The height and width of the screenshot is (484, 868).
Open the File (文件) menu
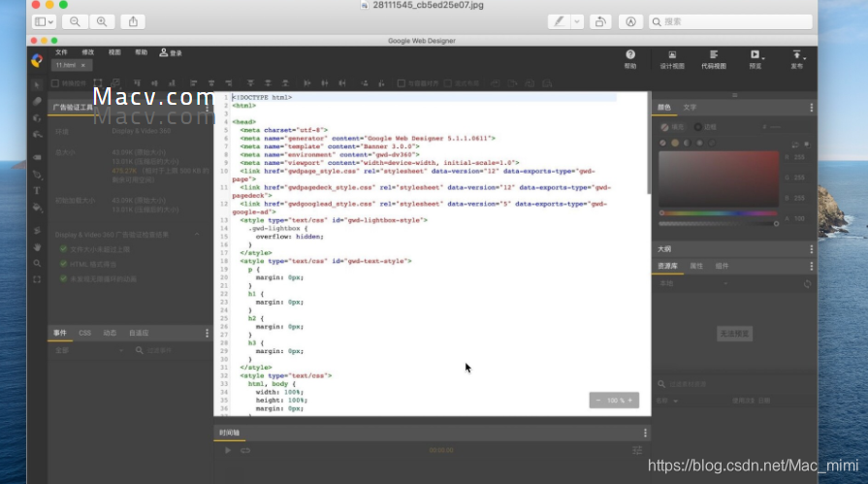tap(61, 52)
